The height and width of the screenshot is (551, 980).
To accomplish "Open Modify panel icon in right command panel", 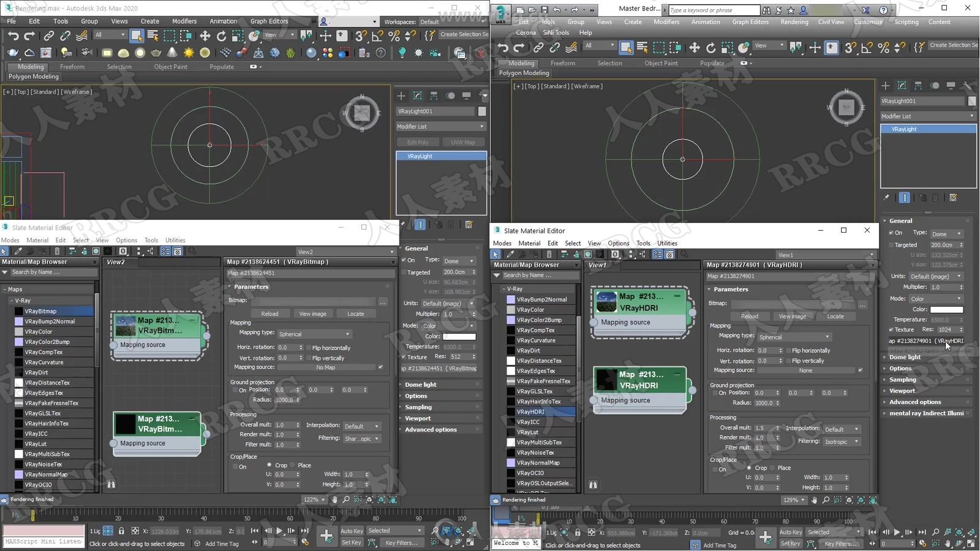I will pos(902,86).
